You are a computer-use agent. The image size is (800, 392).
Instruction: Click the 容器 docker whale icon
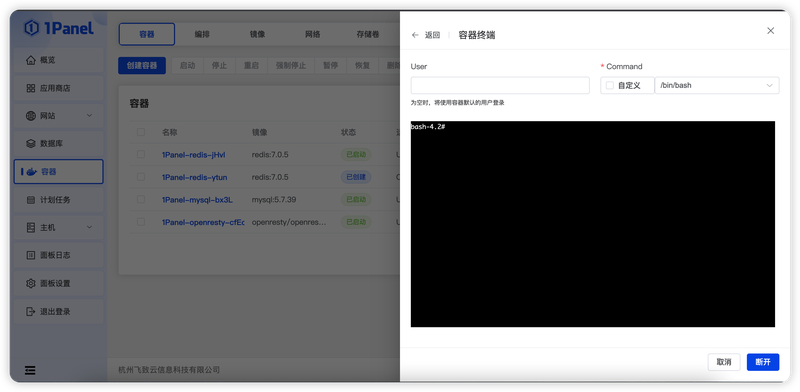[31, 172]
